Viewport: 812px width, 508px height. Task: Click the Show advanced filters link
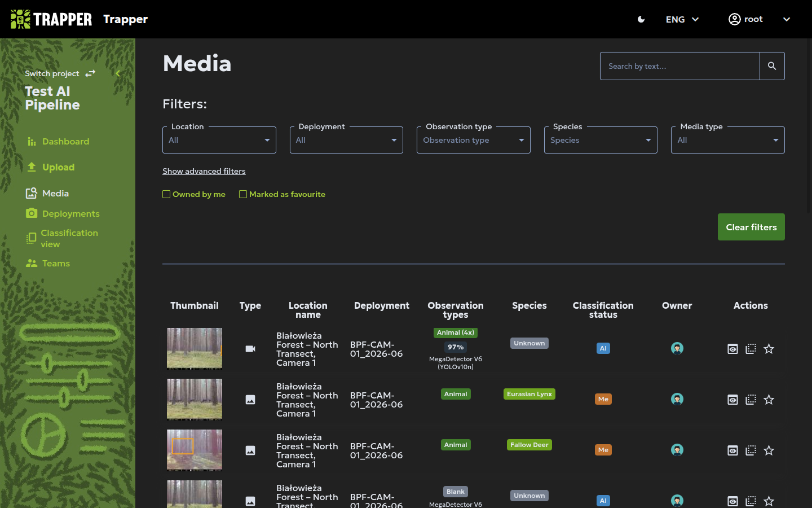[x=204, y=171]
